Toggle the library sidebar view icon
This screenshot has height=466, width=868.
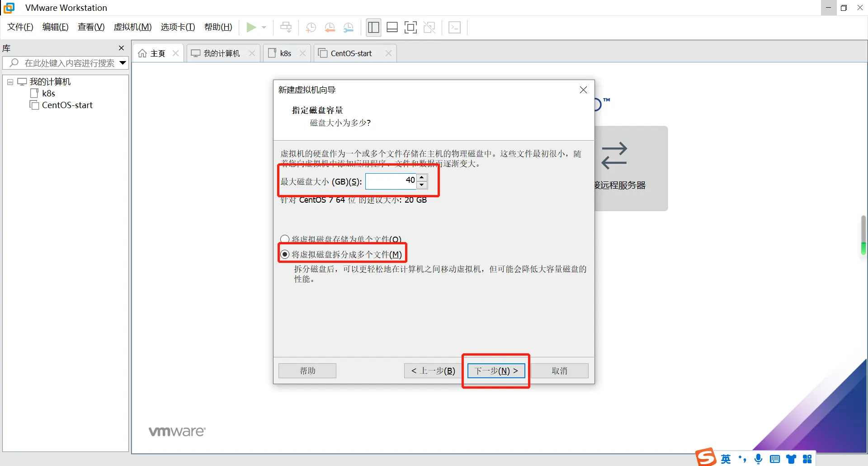pyautogui.click(x=373, y=28)
